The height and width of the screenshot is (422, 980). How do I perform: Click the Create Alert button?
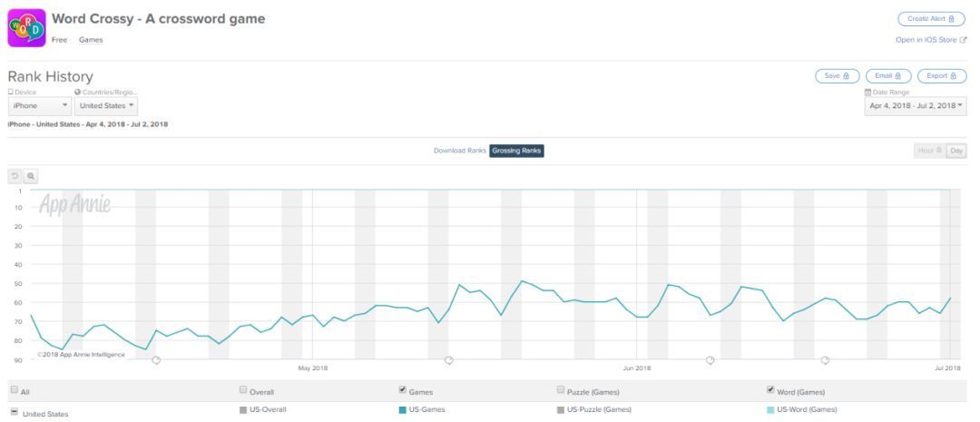tap(931, 19)
